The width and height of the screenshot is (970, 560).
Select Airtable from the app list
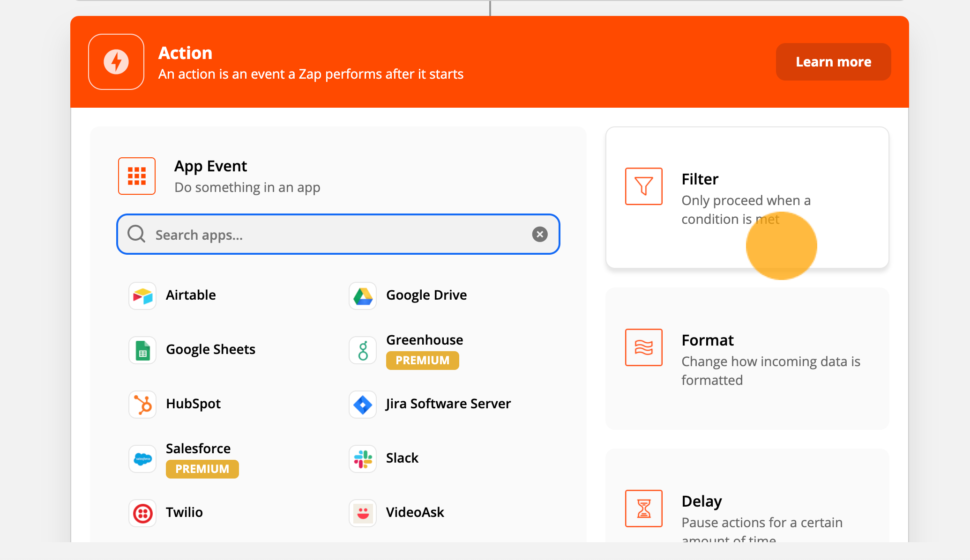pyautogui.click(x=191, y=295)
